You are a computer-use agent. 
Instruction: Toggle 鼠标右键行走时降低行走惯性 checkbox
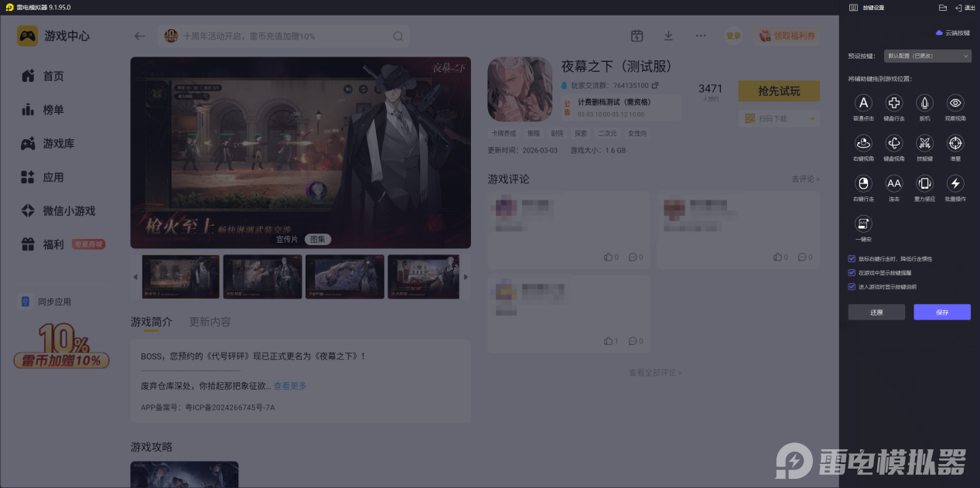[x=852, y=258]
